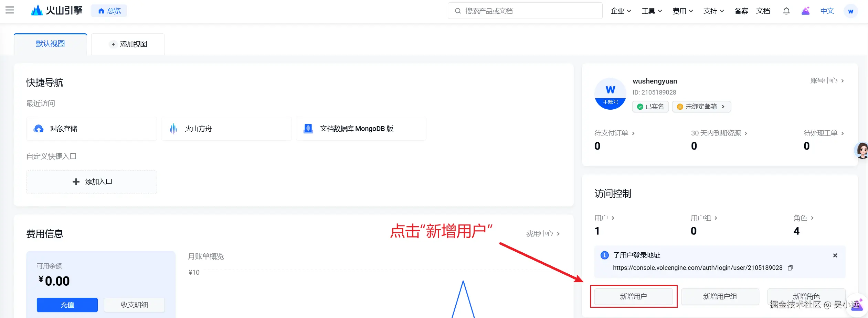Open the notification bell
This screenshot has width=868, height=318.
coord(786,11)
